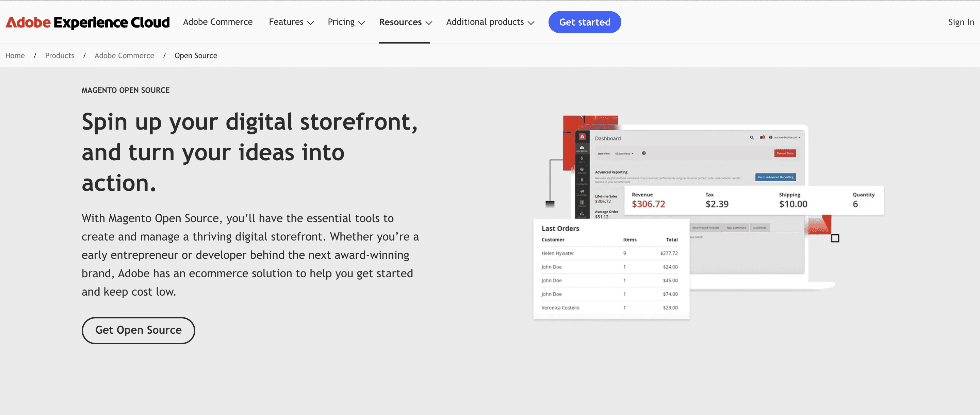Expand the Additional products dropdown

[x=490, y=22]
